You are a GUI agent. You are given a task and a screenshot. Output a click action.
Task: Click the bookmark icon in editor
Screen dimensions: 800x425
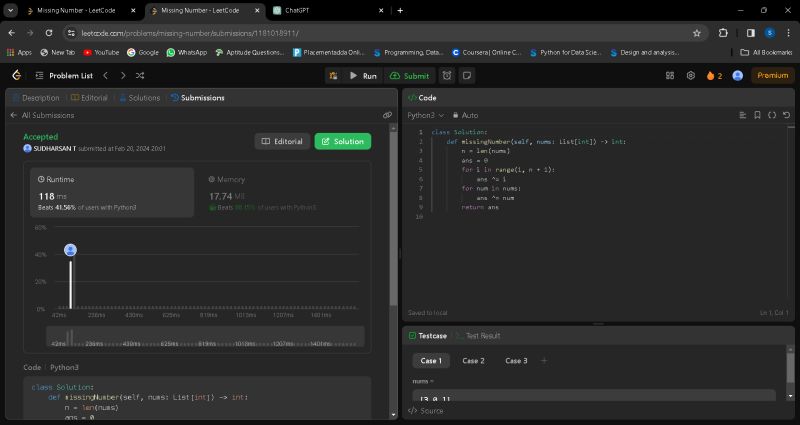point(757,115)
